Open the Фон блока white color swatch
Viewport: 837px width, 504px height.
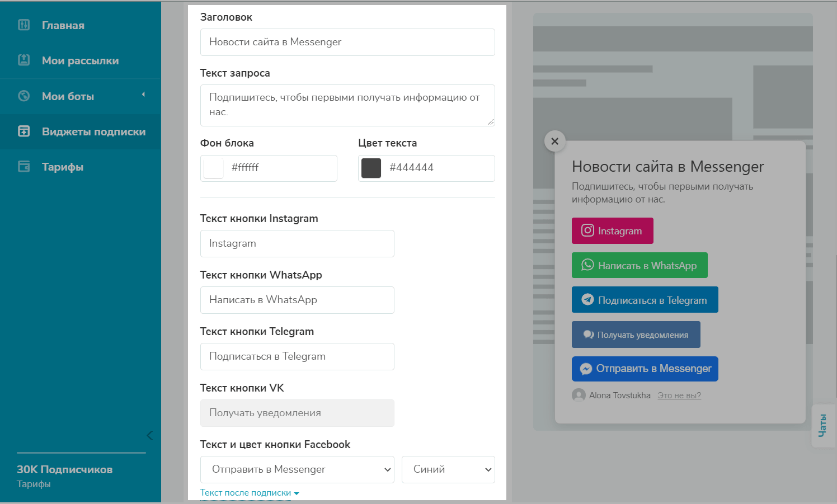tap(213, 168)
